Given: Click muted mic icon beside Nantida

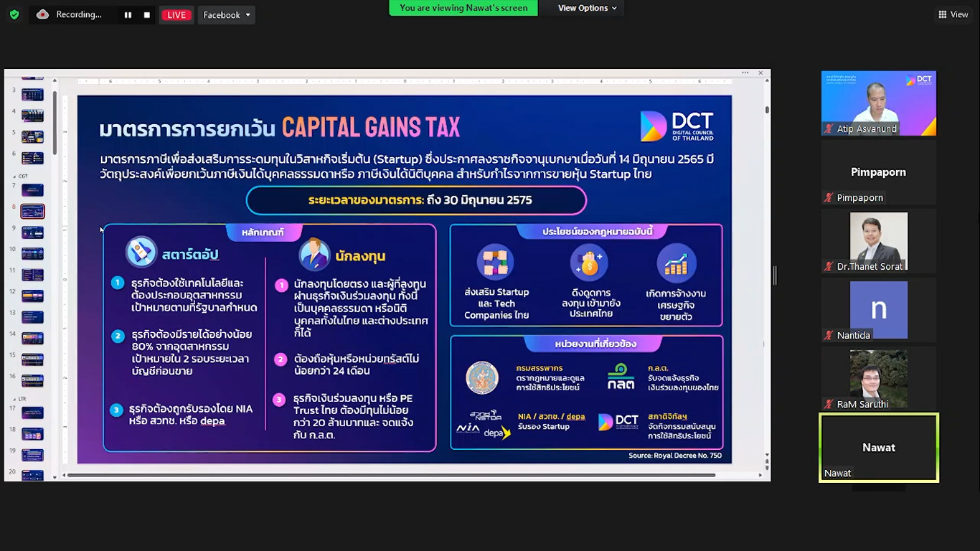Looking at the screenshot, I should coord(829,336).
